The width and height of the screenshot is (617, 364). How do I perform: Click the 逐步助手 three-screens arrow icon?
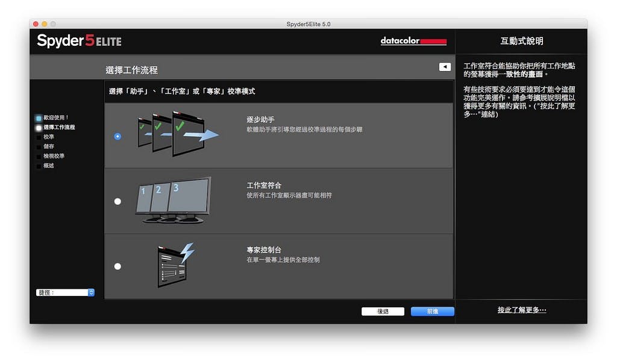click(x=178, y=134)
